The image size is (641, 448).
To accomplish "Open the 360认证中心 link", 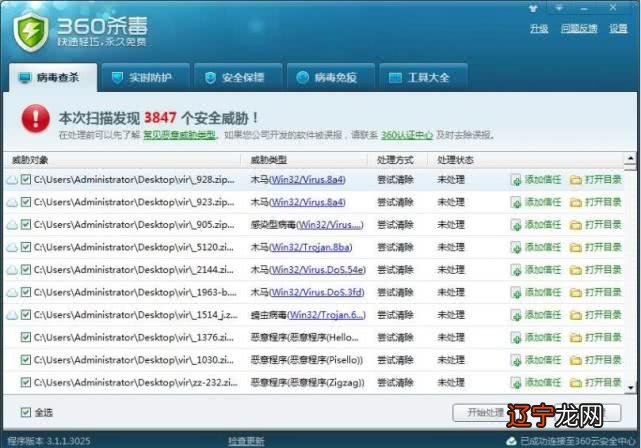I will point(407,135).
